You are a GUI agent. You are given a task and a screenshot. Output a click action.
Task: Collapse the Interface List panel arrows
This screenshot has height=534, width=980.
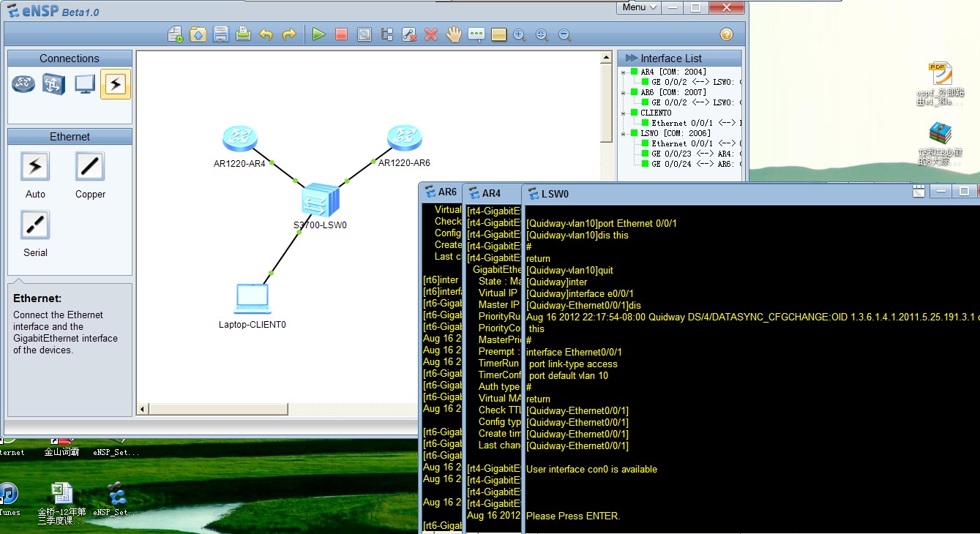tap(630, 59)
